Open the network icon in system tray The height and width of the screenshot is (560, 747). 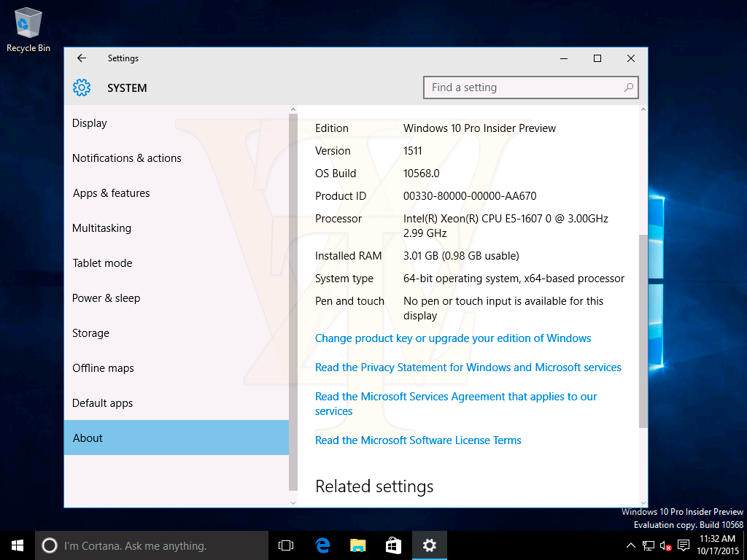coord(647,545)
